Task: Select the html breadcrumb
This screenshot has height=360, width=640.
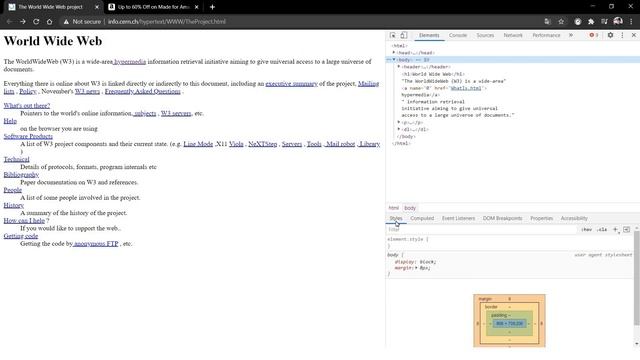Action: pos(393,208)
